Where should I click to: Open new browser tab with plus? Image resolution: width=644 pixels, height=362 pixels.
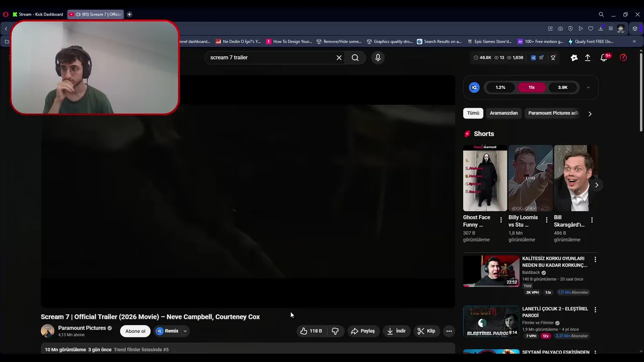[129, 15]
